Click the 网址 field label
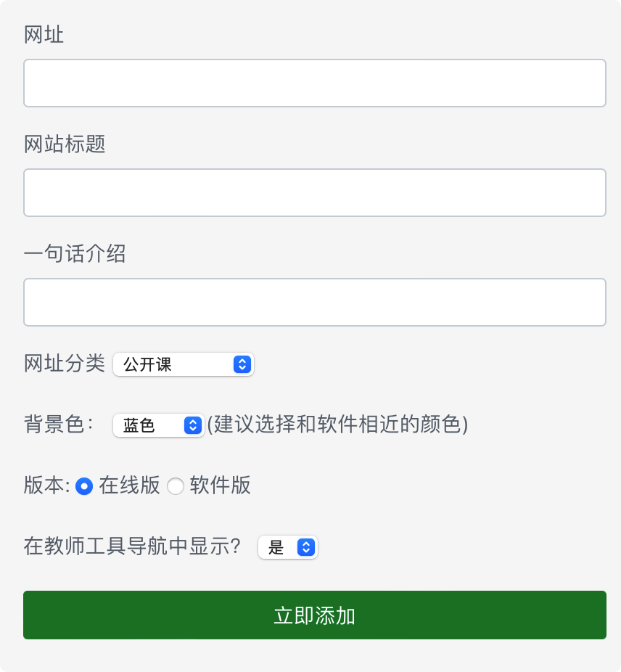Viewport: 621px width, 672px height. click(x=44, y=34)
